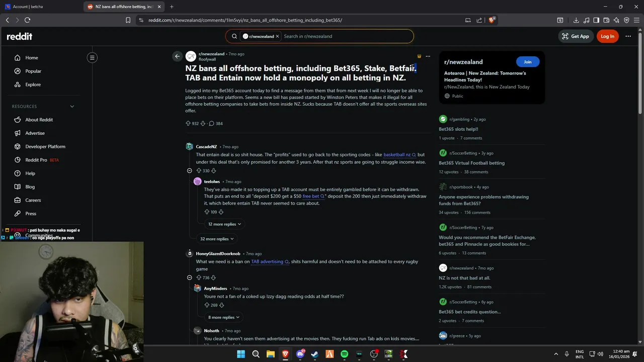Viewport: 644px width, 362px height.
Task: Click the Brave Shields lion icon
Action: 492,20
